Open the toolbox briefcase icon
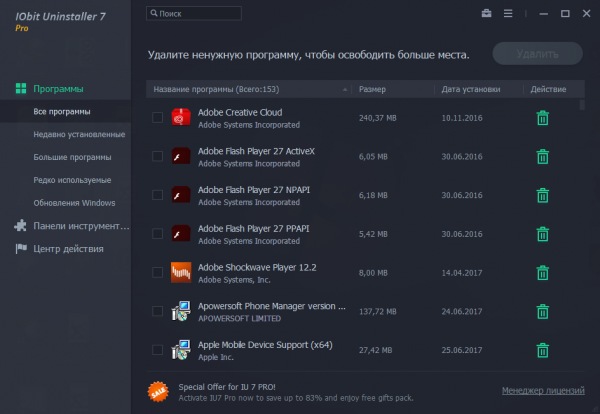Viewport: 600px width, 414px height. [x=486, y=14]
